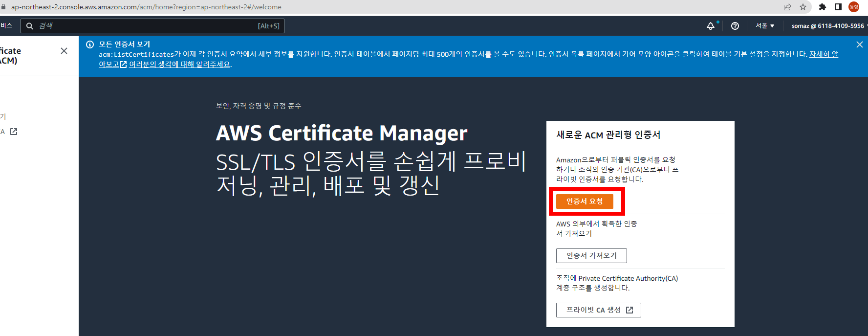This screenshot has width=868, height=336.
Task: Click the 모든 인증서 보기 banner title
Action: click(x=124, y=44)
